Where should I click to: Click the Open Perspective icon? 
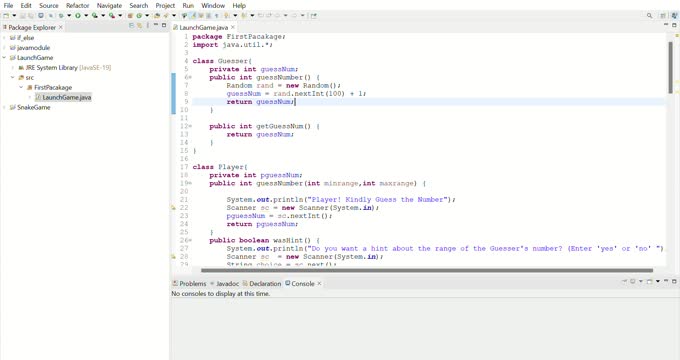pos(663,16)
